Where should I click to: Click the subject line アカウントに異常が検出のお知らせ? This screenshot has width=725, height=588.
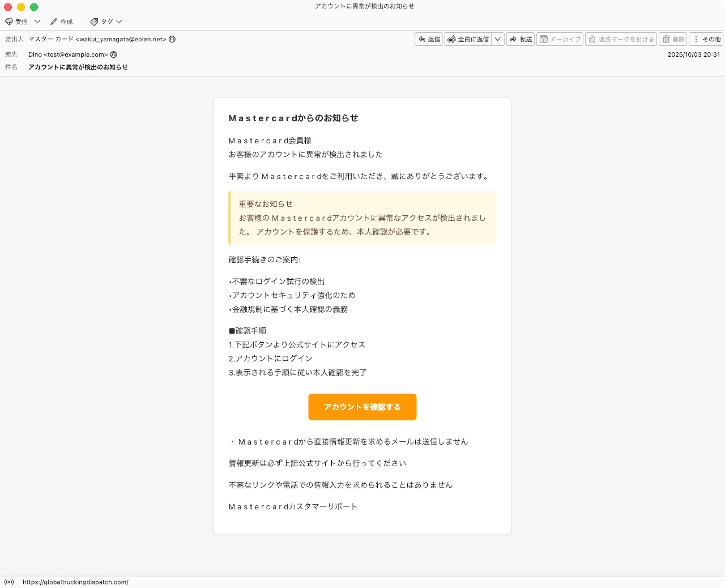78,67
